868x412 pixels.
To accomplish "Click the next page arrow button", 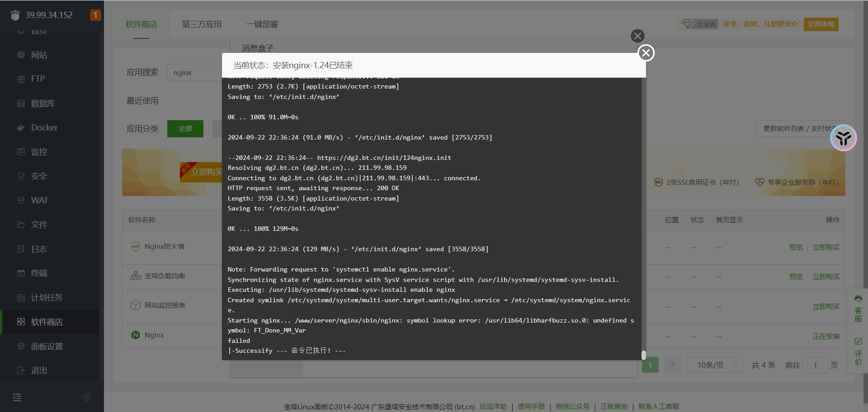I will click(673, 365).
